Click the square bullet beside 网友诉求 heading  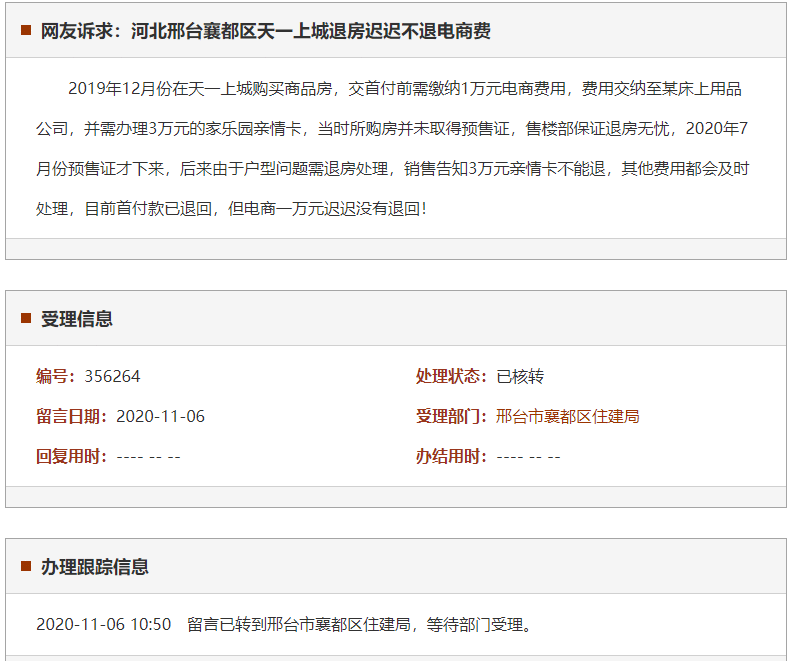(26, 31)
